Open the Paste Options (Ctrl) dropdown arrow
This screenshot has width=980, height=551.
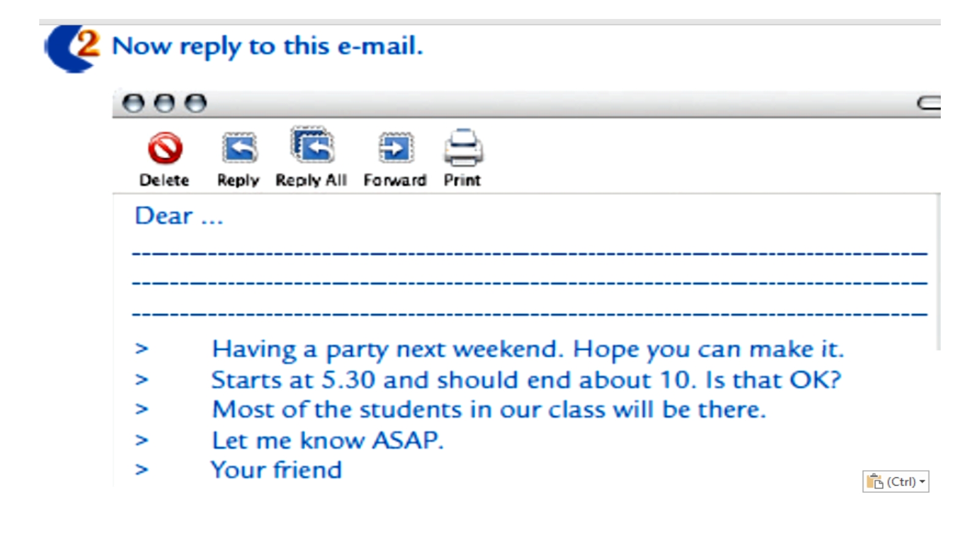tap(922, 482)
